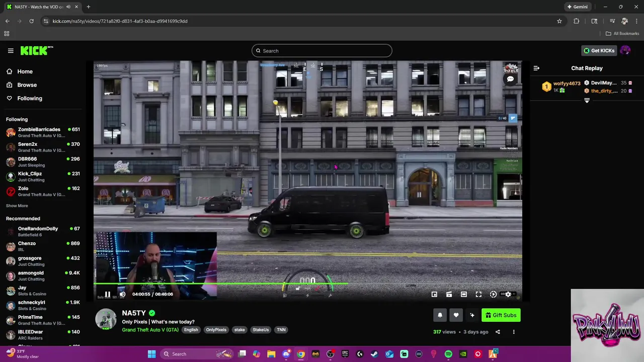The height and width of the screenshot is (362, 644).
Task: Toggle notification bell for NA5TY
Action: pos(440,315)
